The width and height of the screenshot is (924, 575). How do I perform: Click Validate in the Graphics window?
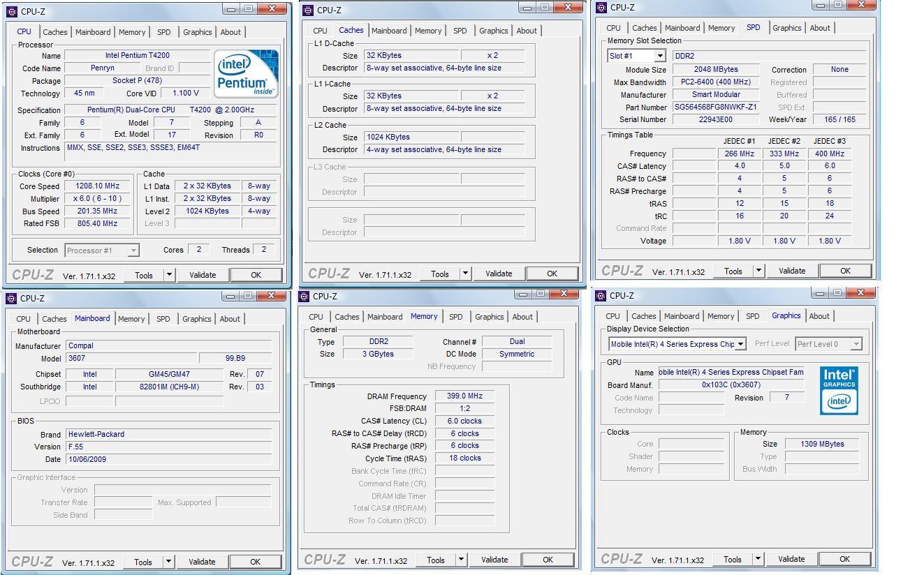791,559
